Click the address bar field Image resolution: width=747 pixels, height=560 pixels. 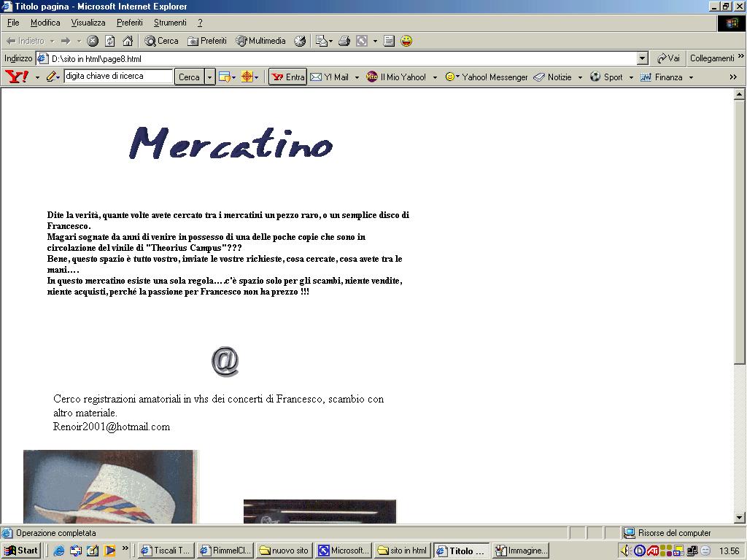tap(337, 58)
